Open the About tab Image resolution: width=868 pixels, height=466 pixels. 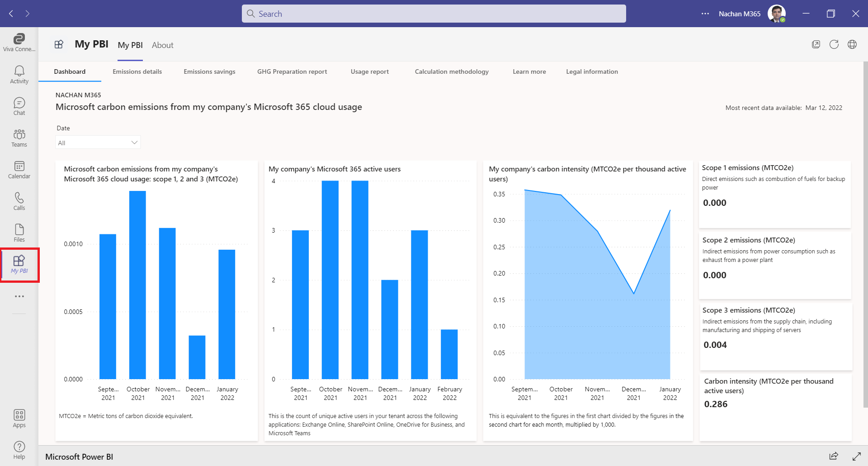pos(162,45)
